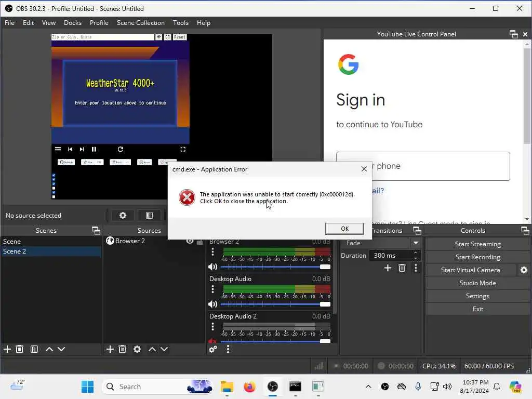The height and width of the screenshot is (399, 532).
Task: Open virtual camera configuration gear
Action: click(524, 270)
